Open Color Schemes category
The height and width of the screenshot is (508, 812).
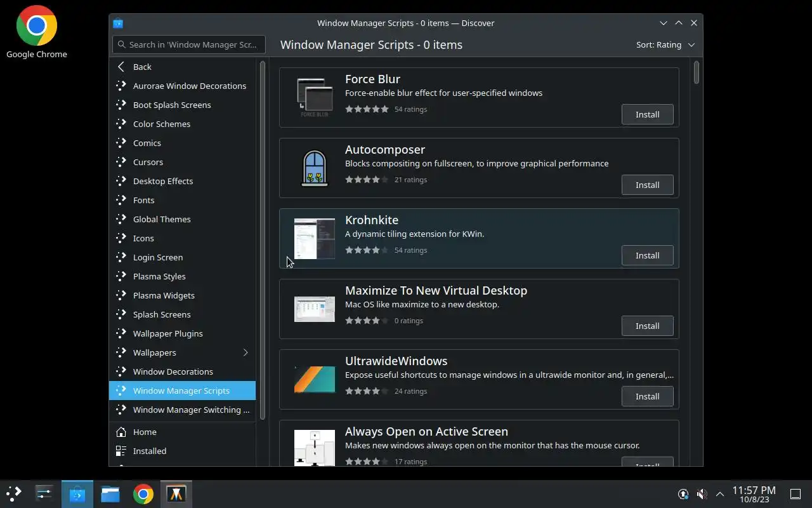(183, 124)
